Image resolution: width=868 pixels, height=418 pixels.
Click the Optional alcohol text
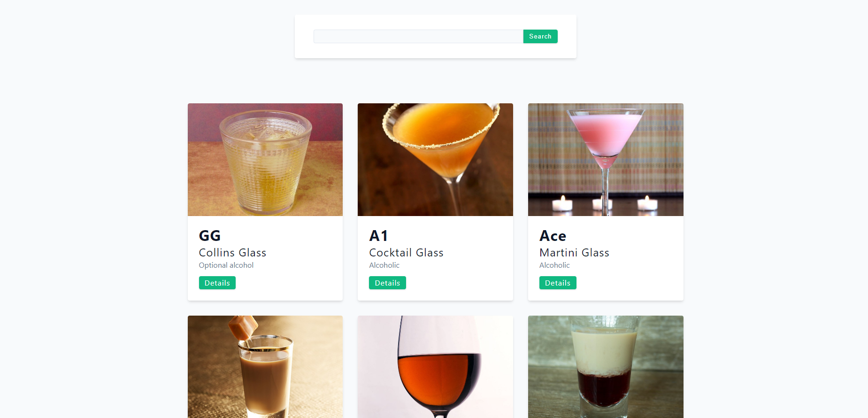coord(226,265)
